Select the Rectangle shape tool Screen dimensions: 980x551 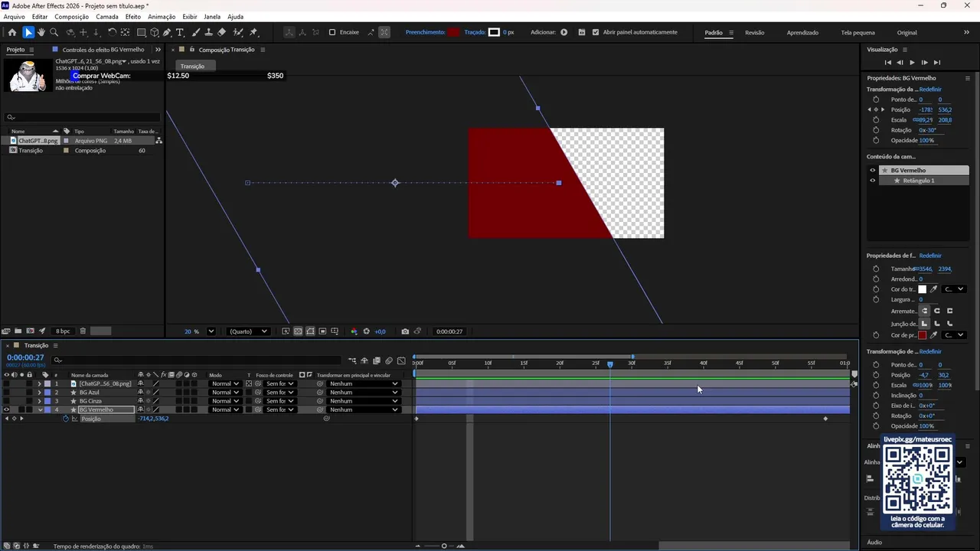(x=142, y=32)
